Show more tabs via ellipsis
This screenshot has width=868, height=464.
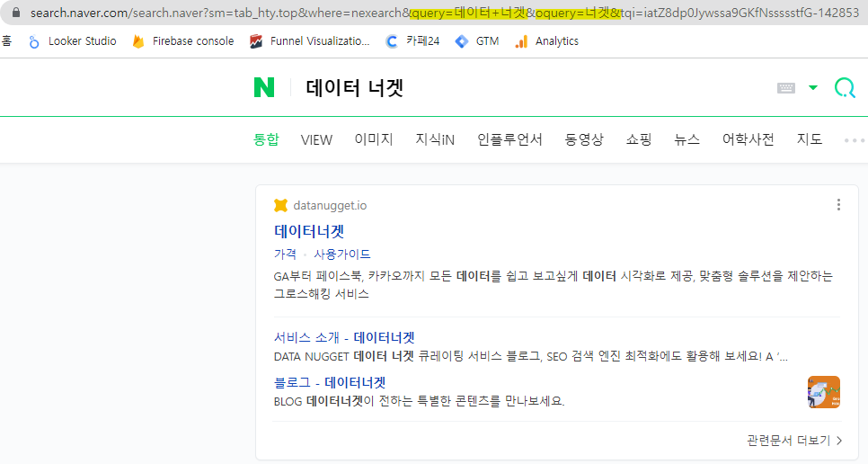(x=855, y=140)
